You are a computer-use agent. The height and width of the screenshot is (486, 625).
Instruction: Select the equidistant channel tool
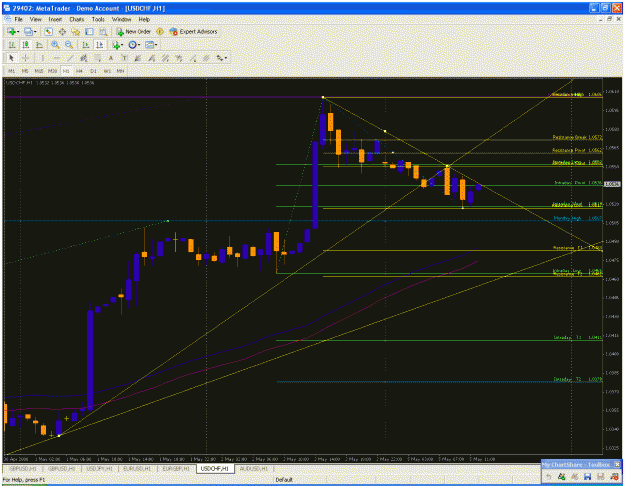tap(83, 58)
